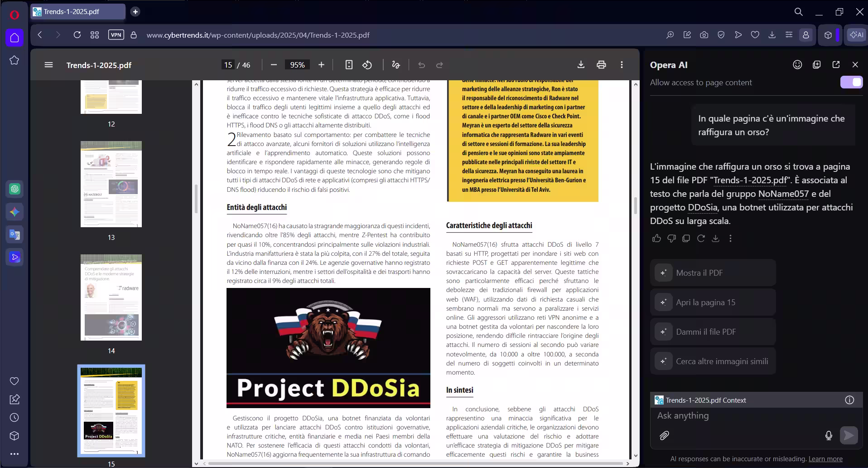
Task: Select the Trends-1-2025.pdf browser tab
Action: (x=78, y=12)
